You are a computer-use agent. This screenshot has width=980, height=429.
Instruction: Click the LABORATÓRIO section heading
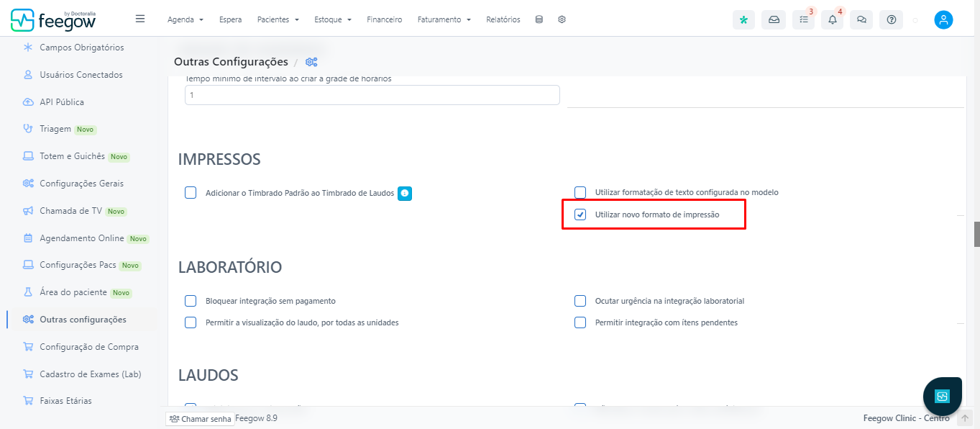[230, 267]
